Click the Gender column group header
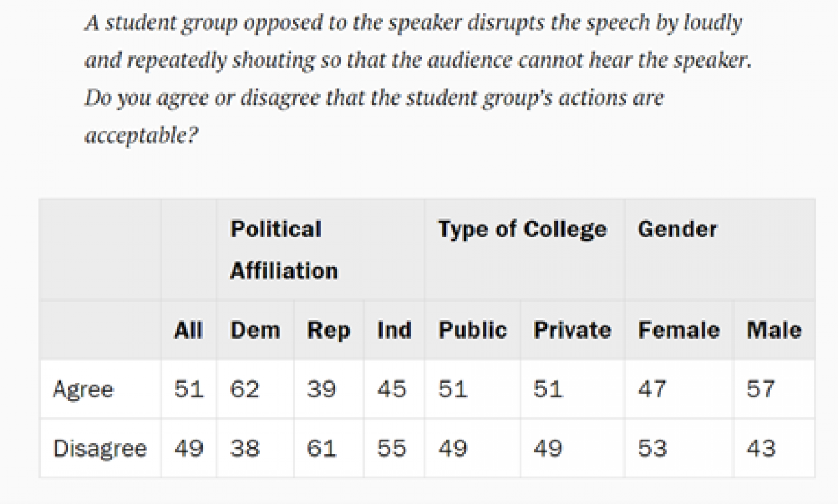Viewport: 838px width, 504px height. pos(677,229)
